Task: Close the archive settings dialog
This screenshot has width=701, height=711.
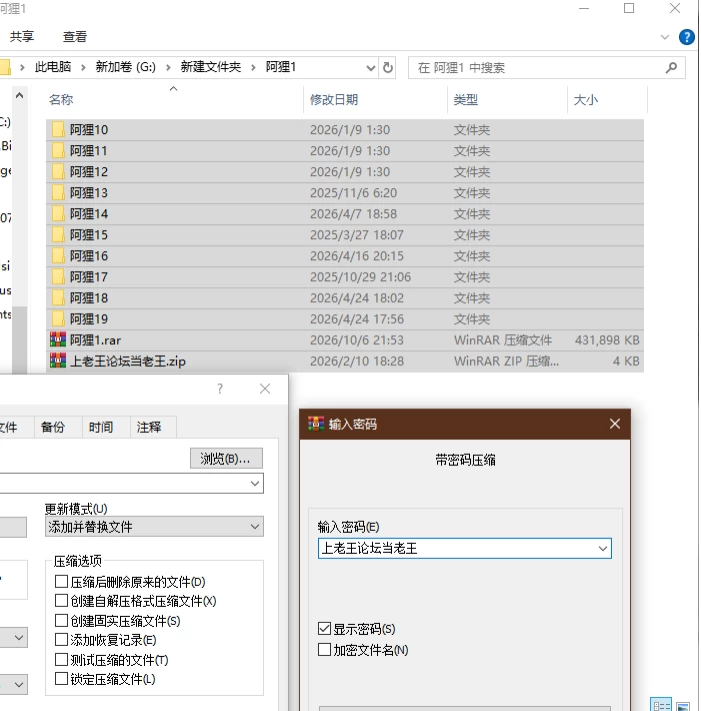Action: 265,389
